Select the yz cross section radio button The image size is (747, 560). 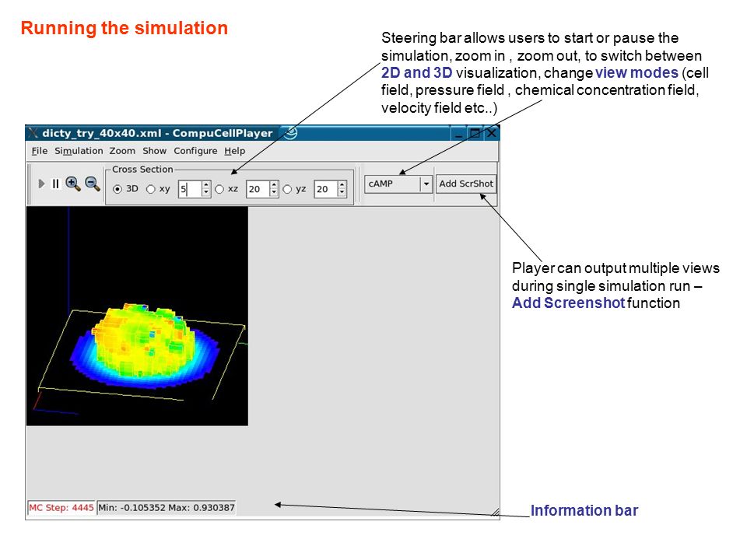click(287, 189)
